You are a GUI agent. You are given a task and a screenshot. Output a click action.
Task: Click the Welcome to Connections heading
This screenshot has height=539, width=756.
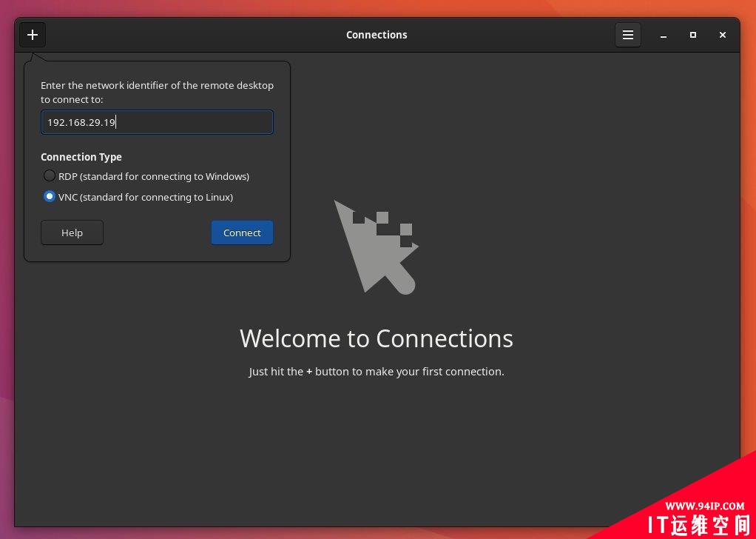point(377,338)
